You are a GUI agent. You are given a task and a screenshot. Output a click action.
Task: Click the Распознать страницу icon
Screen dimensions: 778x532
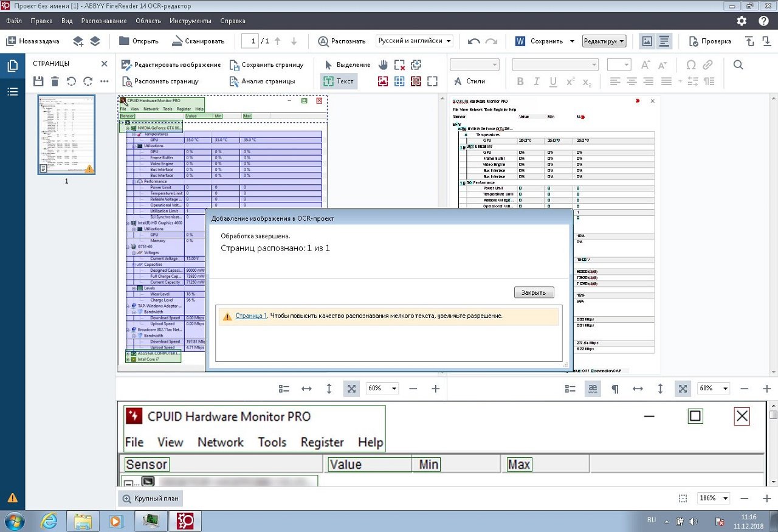tap(127, 81)
